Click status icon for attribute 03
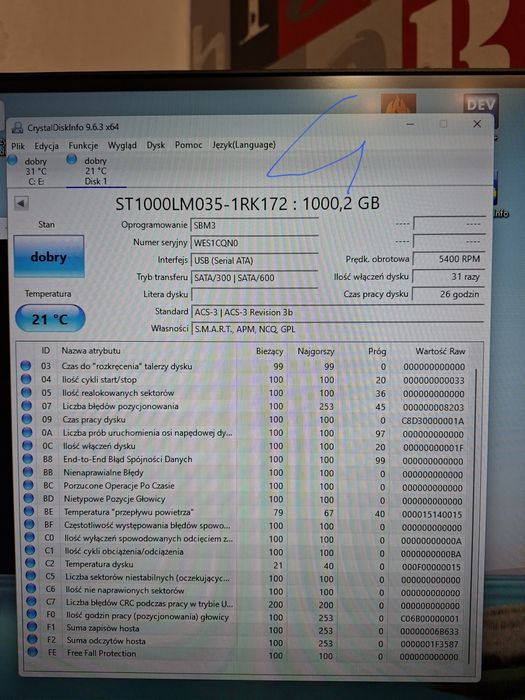Viewport: 525px width, 700px height. click(26, 366)
